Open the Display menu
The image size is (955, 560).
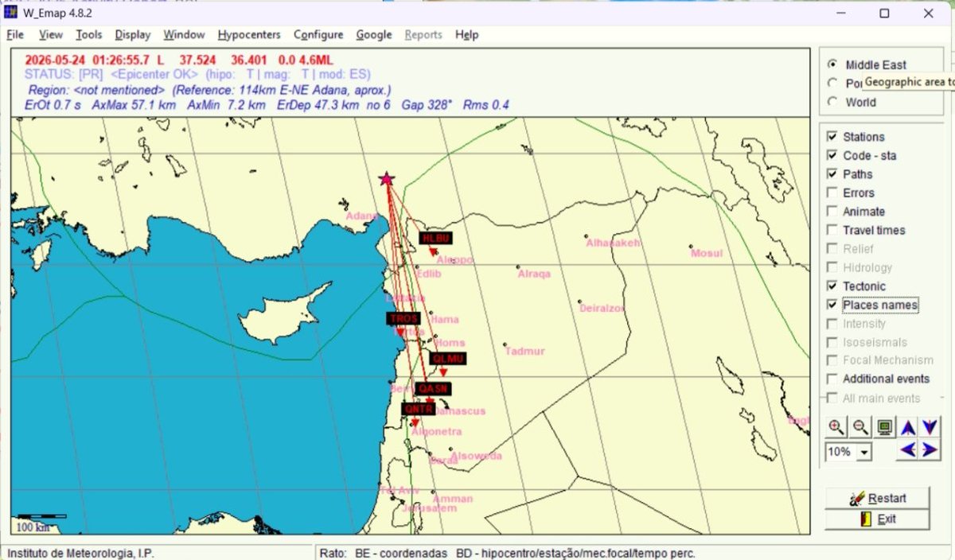132,35
